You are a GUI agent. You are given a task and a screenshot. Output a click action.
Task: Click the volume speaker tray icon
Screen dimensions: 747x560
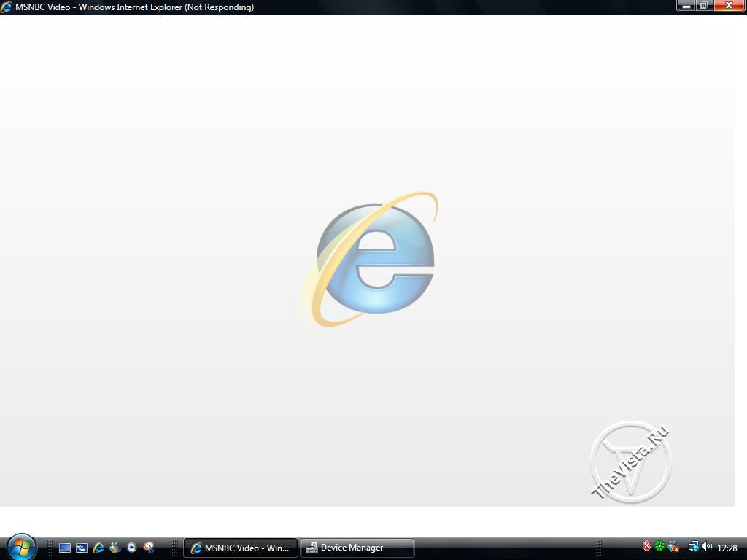(707, 547)
